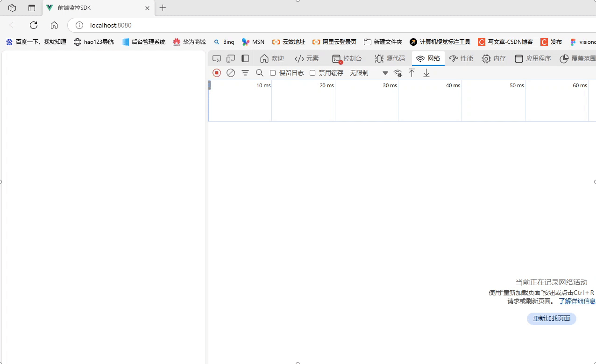This screenshot has width=596, height=364.
Task: Open the 了解详细信息 link
Action: pos(577,301)
